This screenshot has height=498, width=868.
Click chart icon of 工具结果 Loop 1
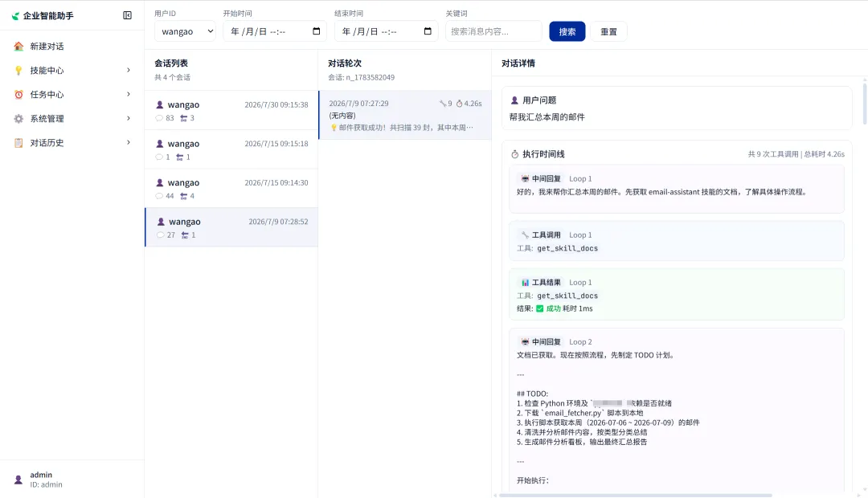click(525, 283)
